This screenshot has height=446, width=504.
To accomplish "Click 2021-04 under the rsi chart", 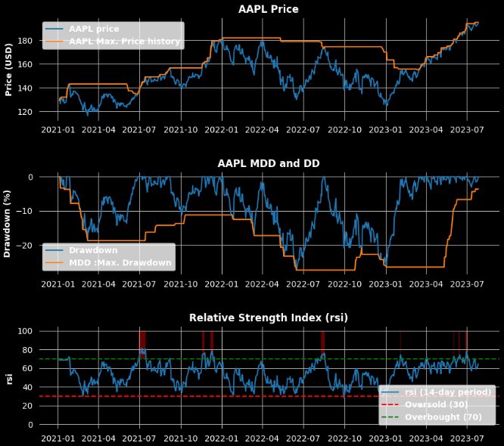I will tap(98, 438).
